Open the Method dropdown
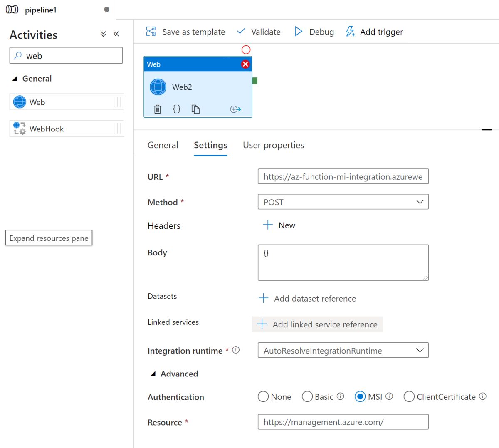Screen dimensions: 499x448 pos(343,202)
